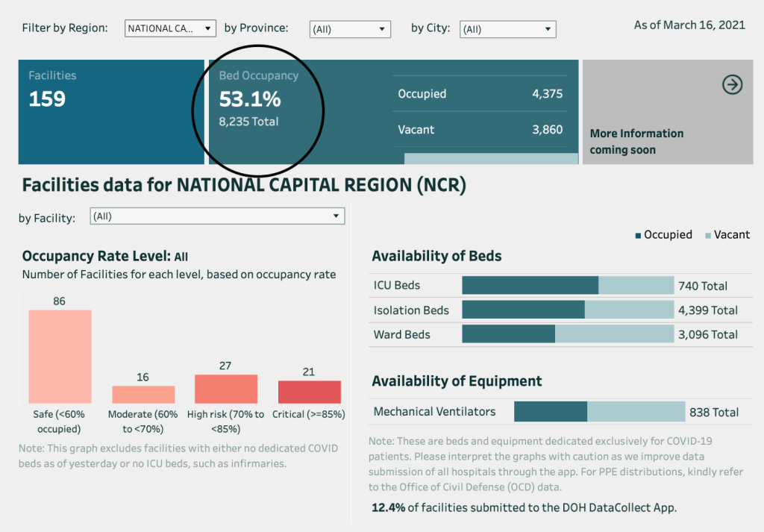764x532 pixels.
Task: Select the Moderate occupancy bar with 16
Action: pyautogui.click(x=143, y=395)
